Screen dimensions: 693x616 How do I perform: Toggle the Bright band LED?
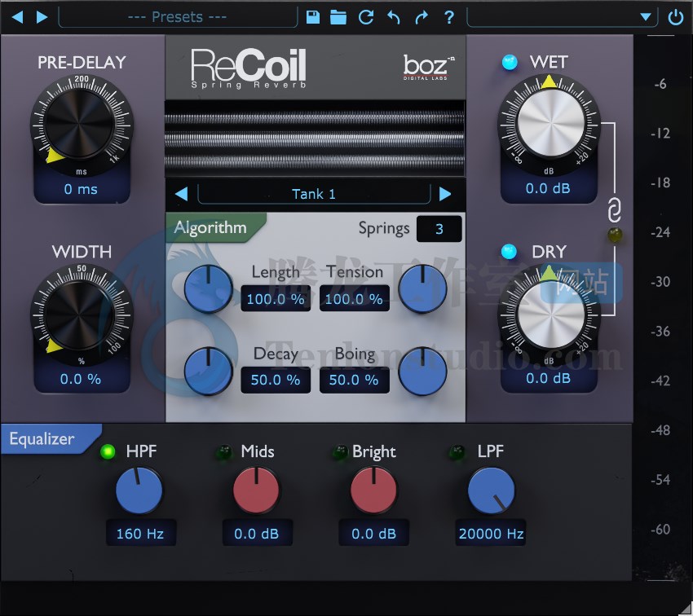[340, 452]
